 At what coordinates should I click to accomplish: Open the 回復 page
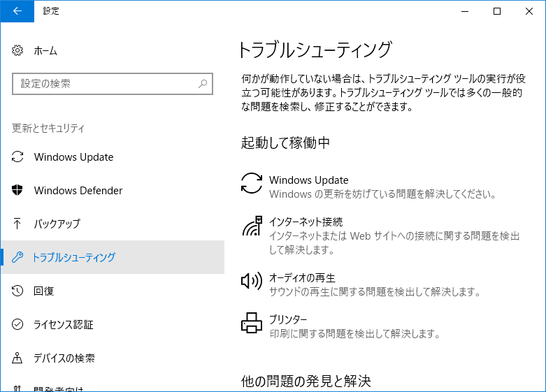(43, 291)
